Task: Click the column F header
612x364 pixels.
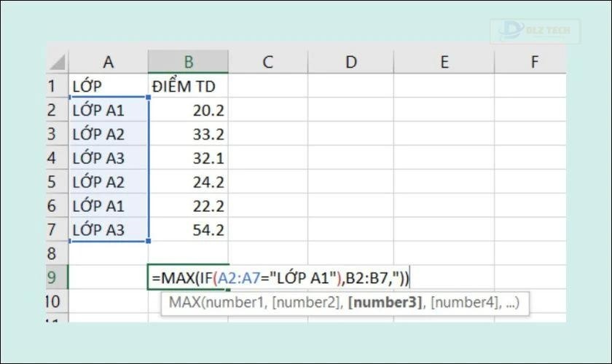Action: click(x=533, y=63)
